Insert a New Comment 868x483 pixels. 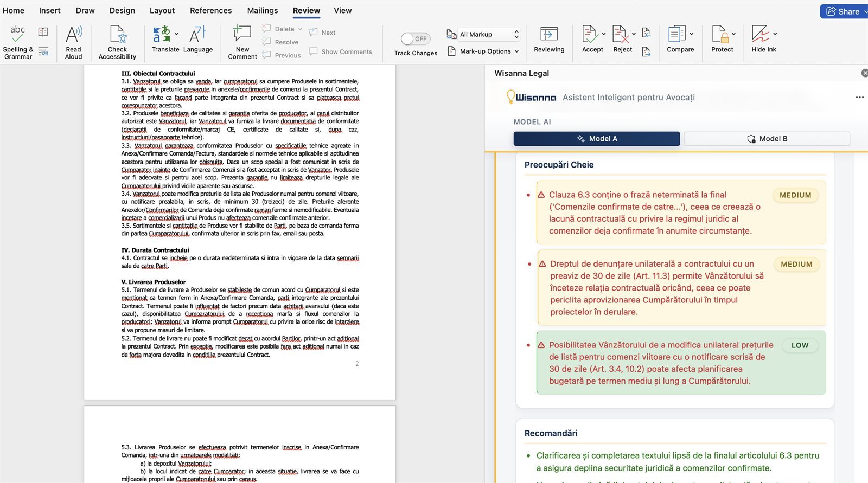(x=242, y=42)
